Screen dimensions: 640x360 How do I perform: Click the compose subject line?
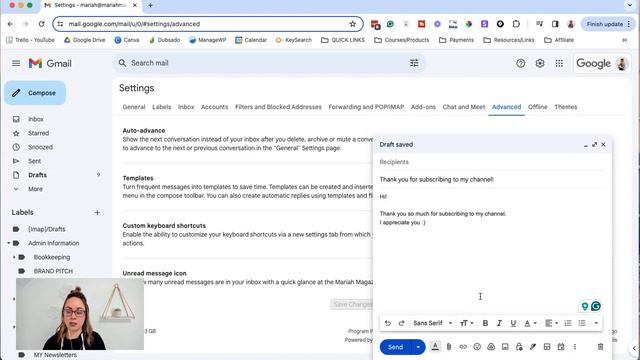(492, 179)
